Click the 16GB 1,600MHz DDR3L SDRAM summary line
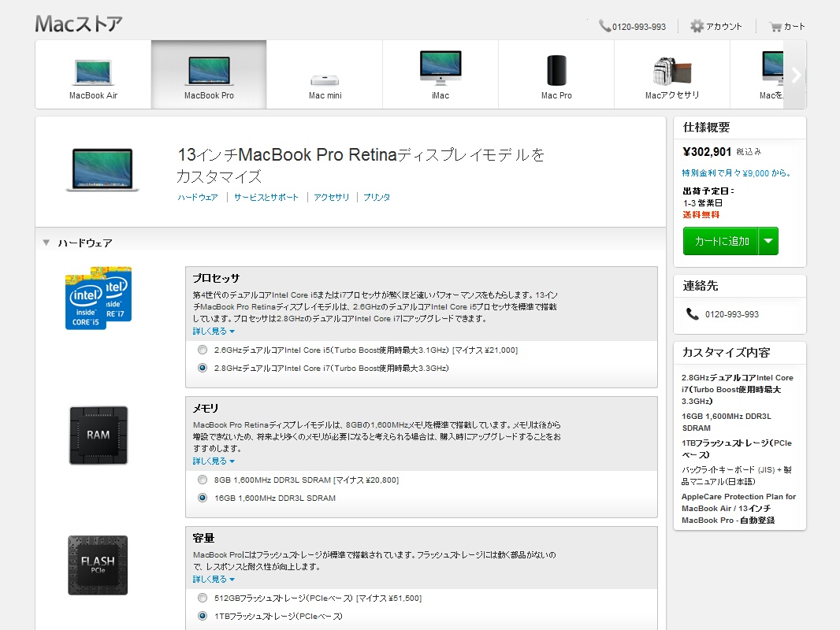The height and width of the screenshot is (630, 840). tap(727, 422)
